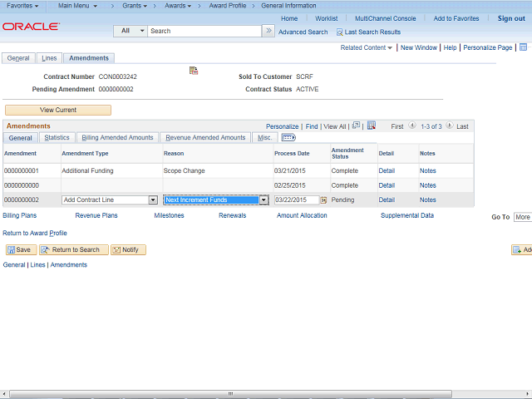This screenshot has width=532, height=399.
Task: Expand the Related Content menu
Action: click(x=366, y=47)
